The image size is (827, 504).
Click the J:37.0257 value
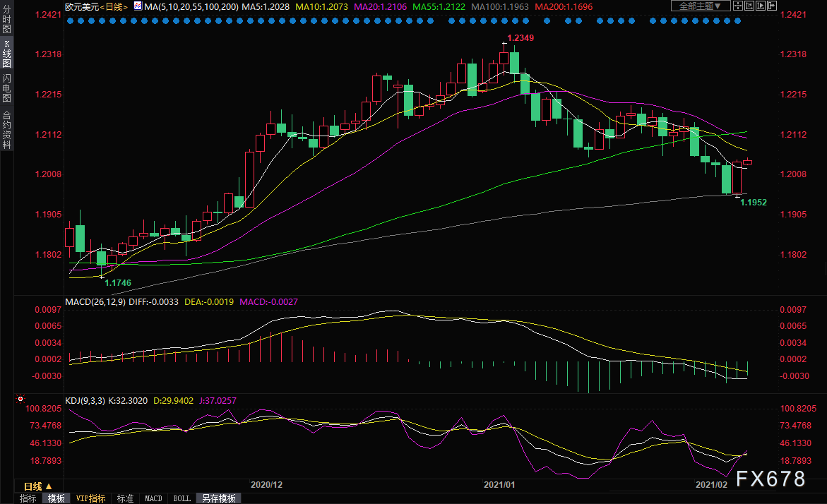218,401
